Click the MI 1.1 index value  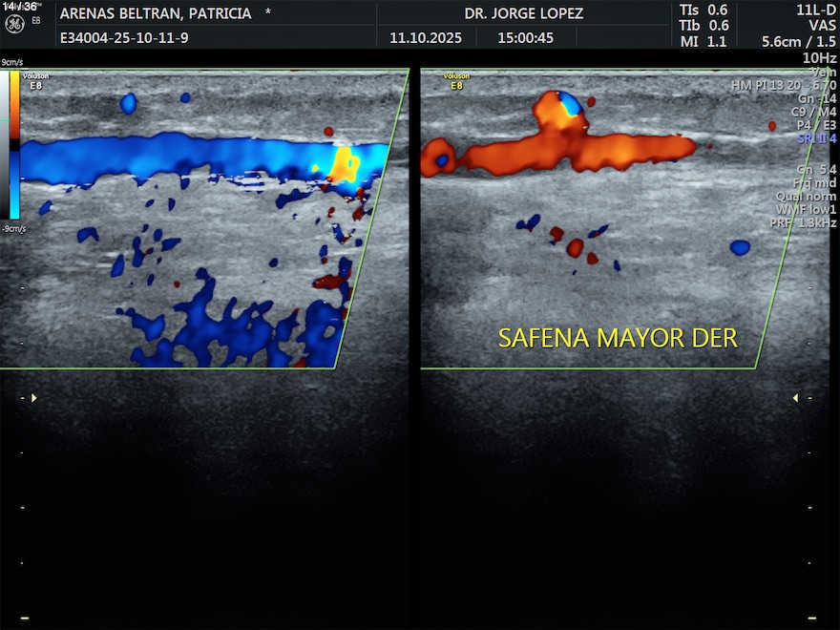click(704, 41)
